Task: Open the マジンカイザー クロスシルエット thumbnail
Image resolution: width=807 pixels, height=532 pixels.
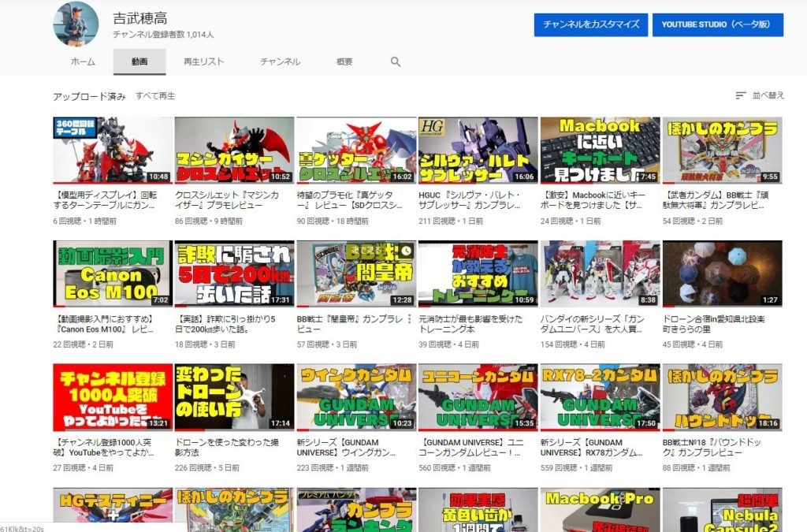Action: 235,151
